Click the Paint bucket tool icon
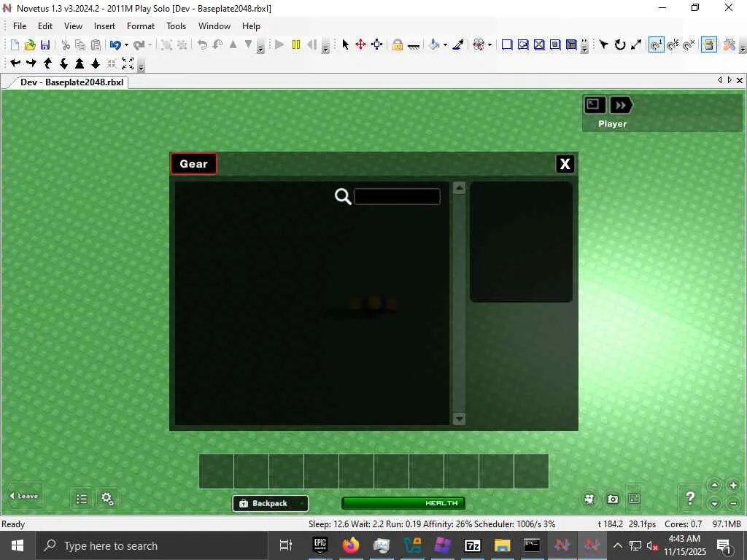This screenshot has width=747, height=560. [434, 44]
